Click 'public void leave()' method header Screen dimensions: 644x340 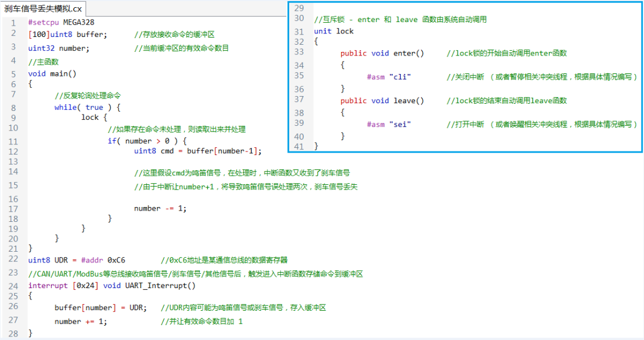coord(382,101)
